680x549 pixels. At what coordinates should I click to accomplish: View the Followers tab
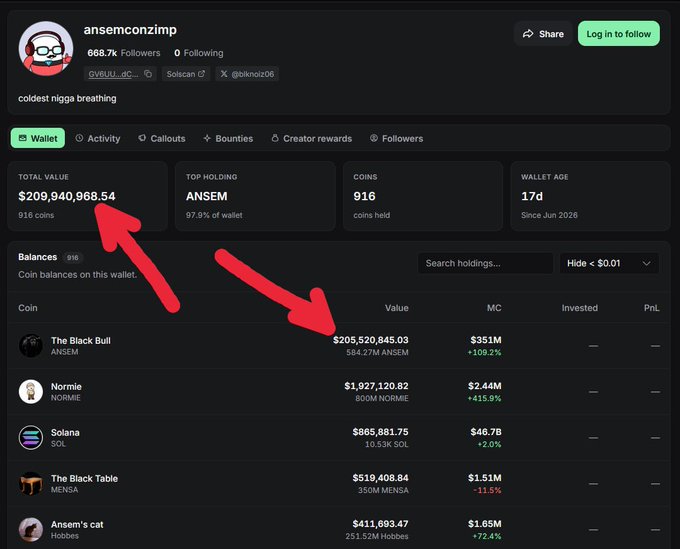click(396, 138)
